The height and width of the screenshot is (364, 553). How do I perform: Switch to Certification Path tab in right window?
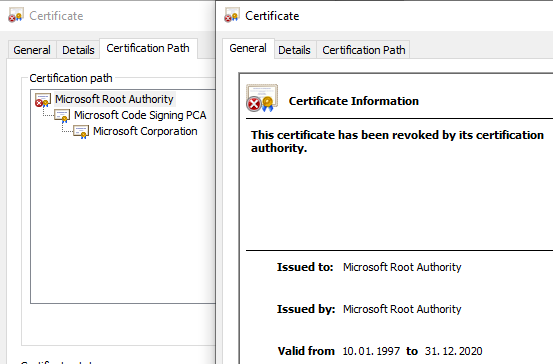click(x=364, y=50)
